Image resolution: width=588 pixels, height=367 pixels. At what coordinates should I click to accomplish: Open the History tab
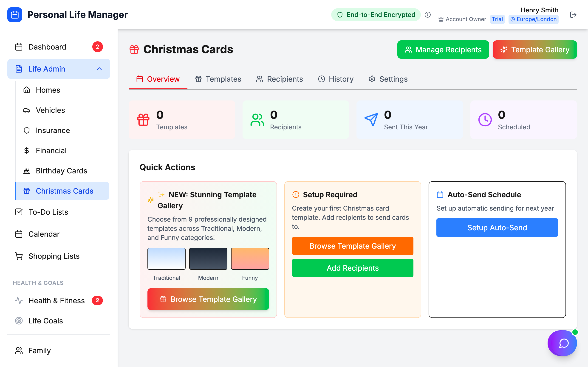[336, 79]
